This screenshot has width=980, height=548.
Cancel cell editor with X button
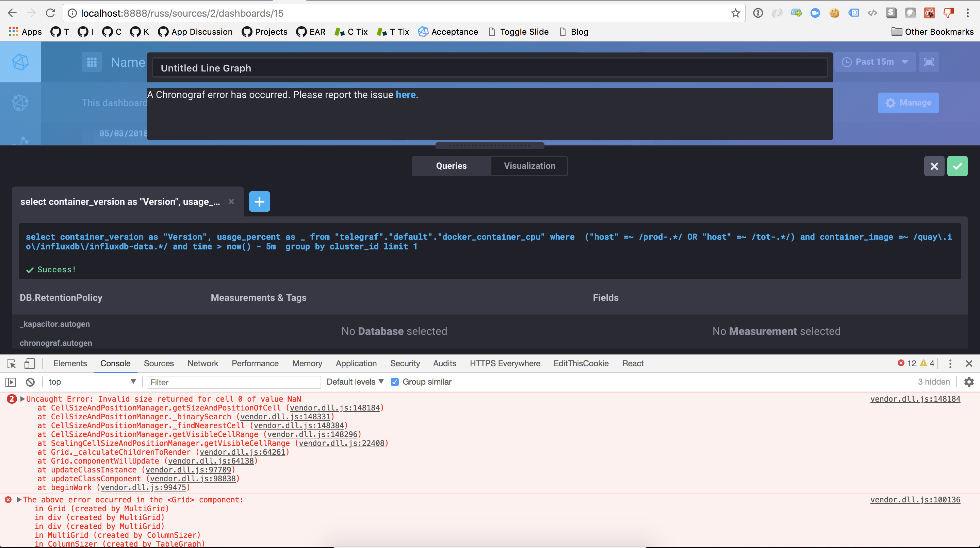934,166
